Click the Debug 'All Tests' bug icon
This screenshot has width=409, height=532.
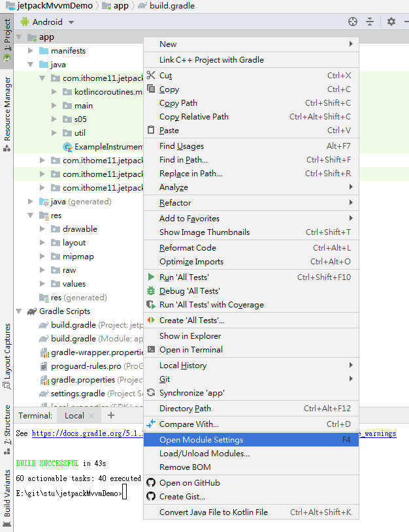tap(151, 290)
